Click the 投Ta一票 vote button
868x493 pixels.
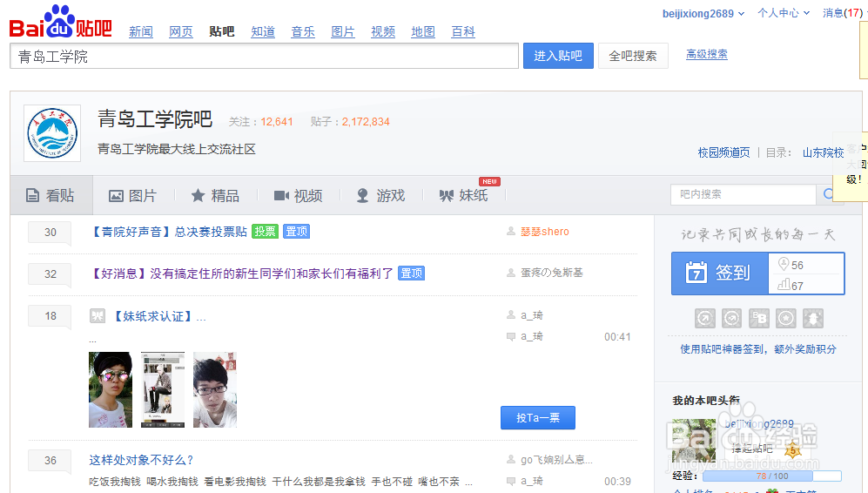[x=537, y=418]
